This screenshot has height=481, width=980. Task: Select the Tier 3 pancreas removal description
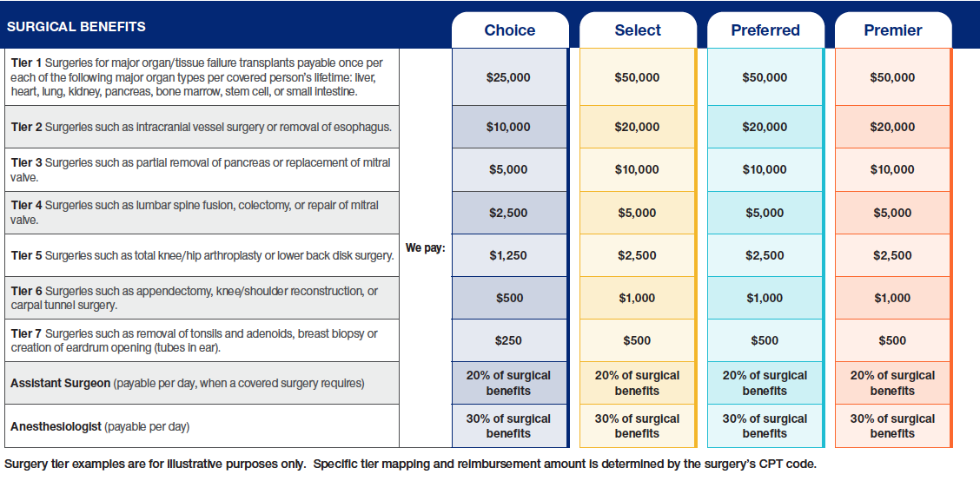pyautogui.click(x=200, y=169)
